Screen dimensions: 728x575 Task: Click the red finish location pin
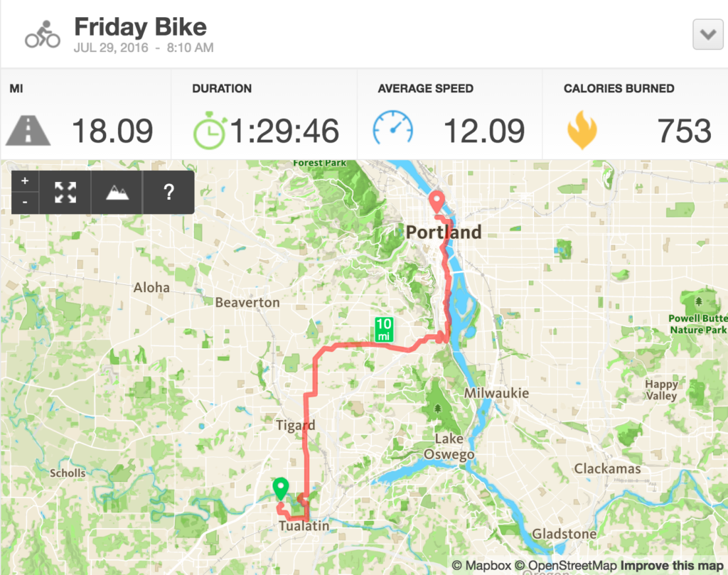pyautogui.click(x=437, y=202)
